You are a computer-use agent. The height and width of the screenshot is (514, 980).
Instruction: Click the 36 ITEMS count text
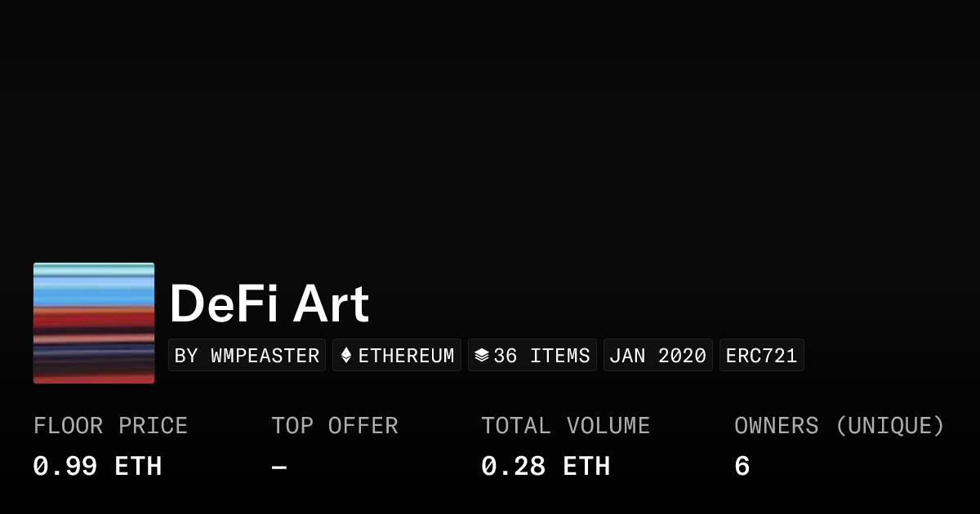click(541, 356)
